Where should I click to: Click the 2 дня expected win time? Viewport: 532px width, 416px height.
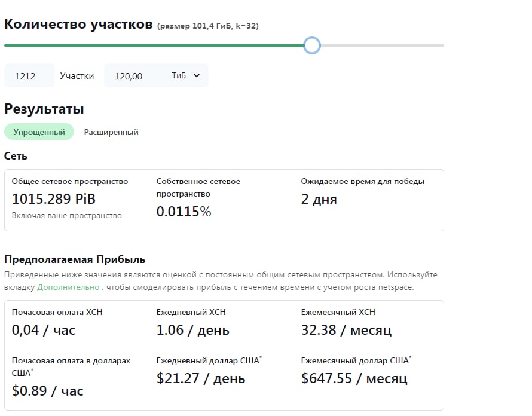(319, 199)
